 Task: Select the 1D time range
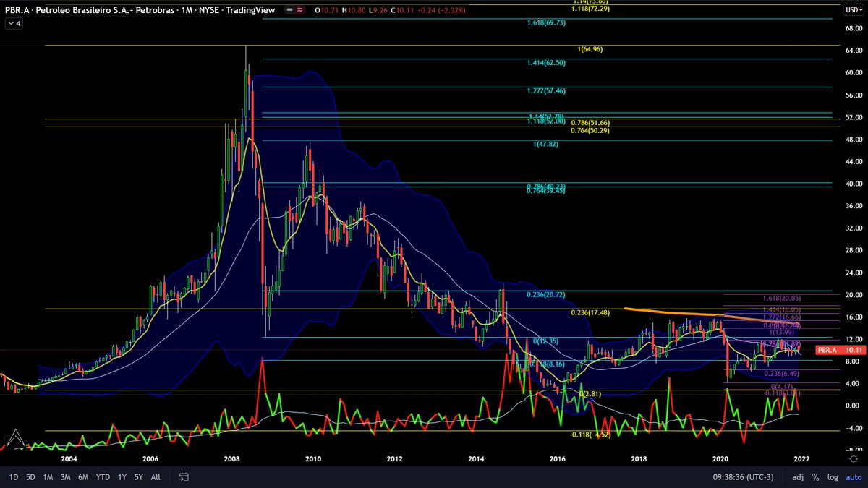(x=14, y=477)
